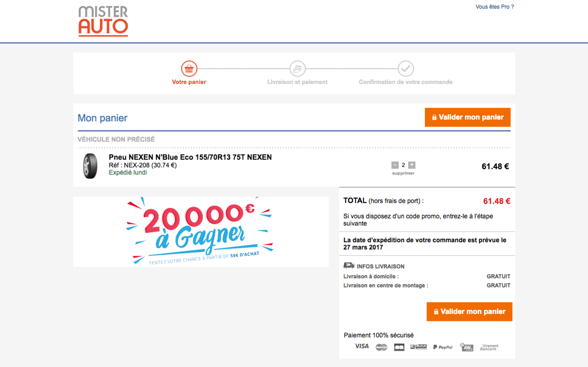Decrease tyre quantity with minus button
This screenshot has height=367, width=588.
click(395, 165)
